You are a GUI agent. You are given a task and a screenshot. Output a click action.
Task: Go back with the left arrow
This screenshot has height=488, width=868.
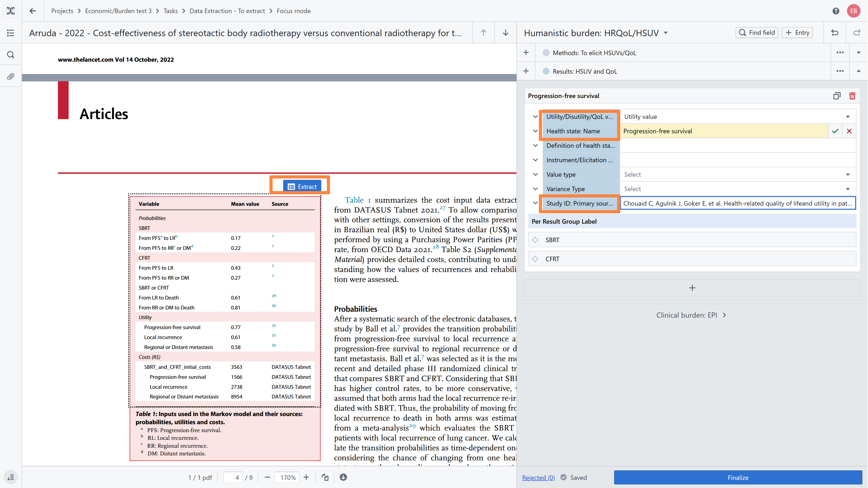coord(33,11)
